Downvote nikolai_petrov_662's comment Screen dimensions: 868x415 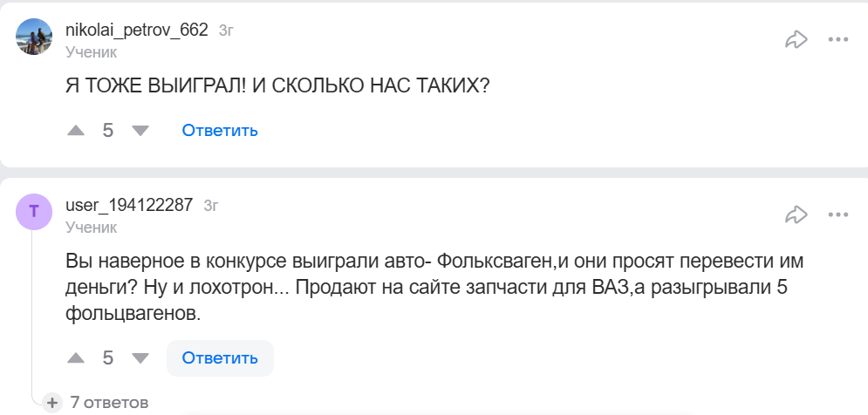[x=140, y=131]
